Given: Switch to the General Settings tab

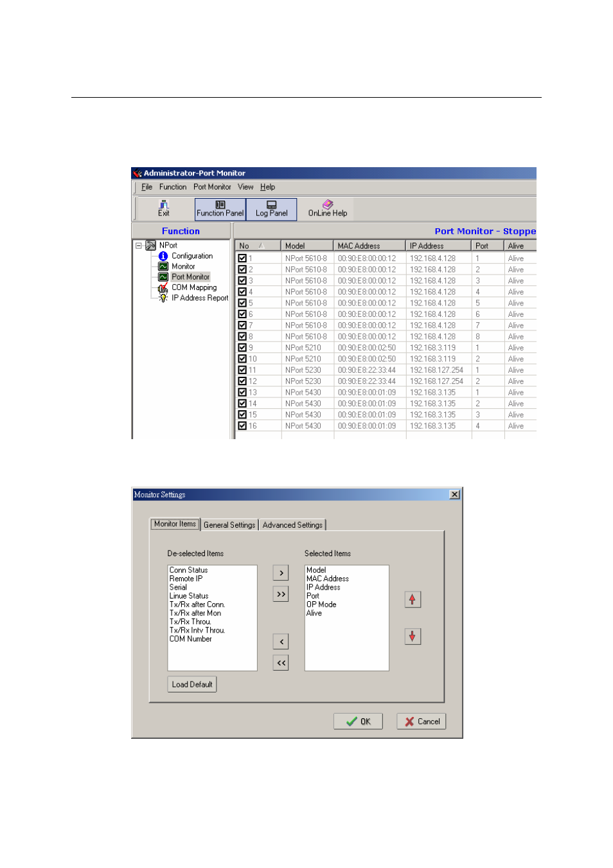Looking at the screenshot, I should tap(229, 525).
